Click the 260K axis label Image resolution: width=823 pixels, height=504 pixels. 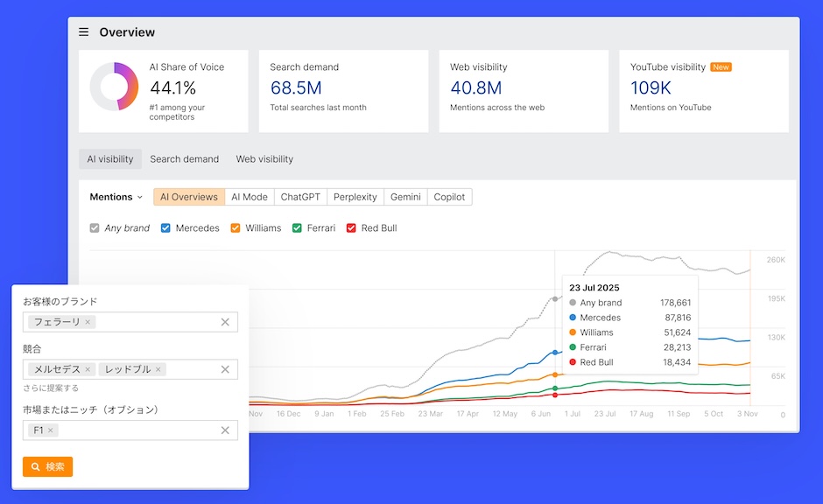pyautogui.click(x=776, y=260)
